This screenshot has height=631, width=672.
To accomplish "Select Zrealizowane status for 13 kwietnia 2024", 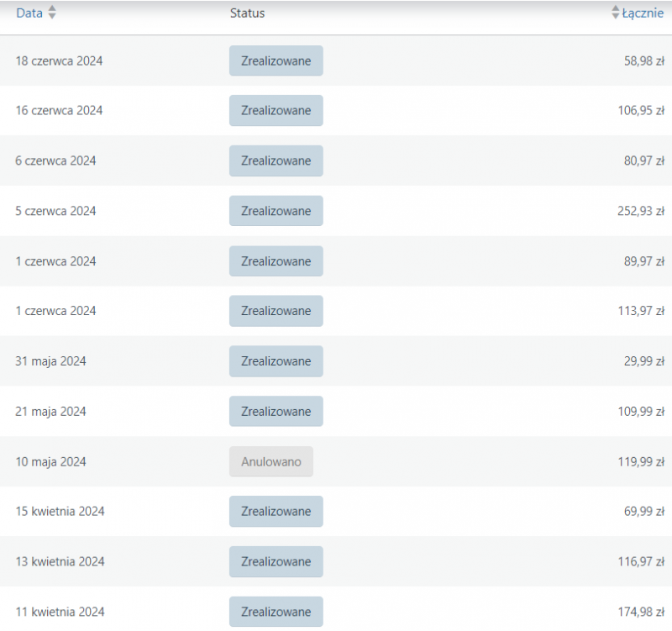I will tap(276, 562).
